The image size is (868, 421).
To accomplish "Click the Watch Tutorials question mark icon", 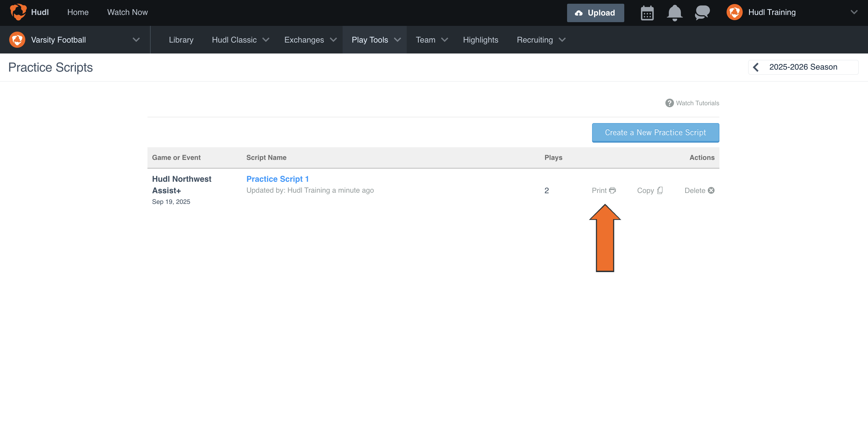I will (669, 103).
